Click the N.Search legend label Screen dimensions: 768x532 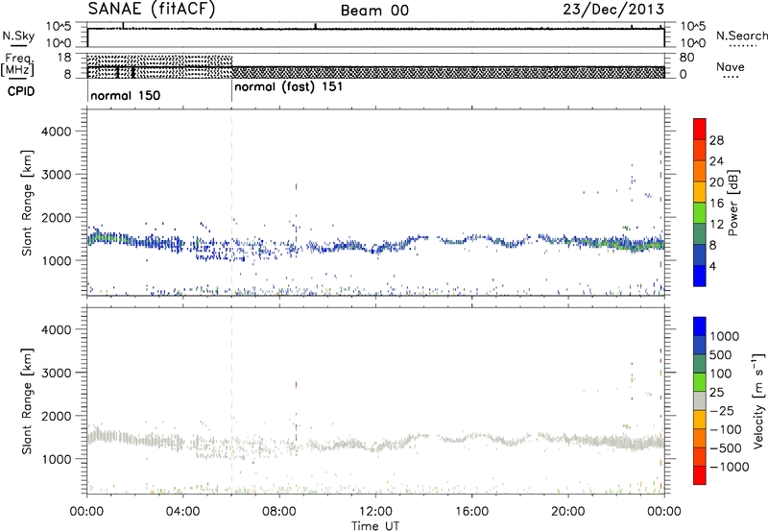(x=741, y=36)
